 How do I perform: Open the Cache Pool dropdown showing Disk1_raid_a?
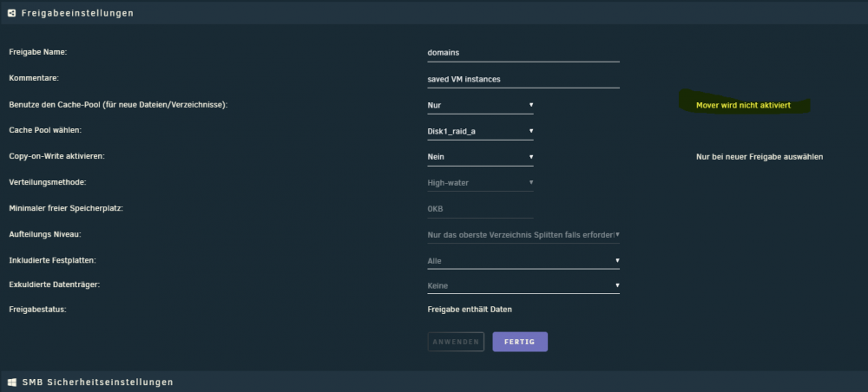point(480,131)
